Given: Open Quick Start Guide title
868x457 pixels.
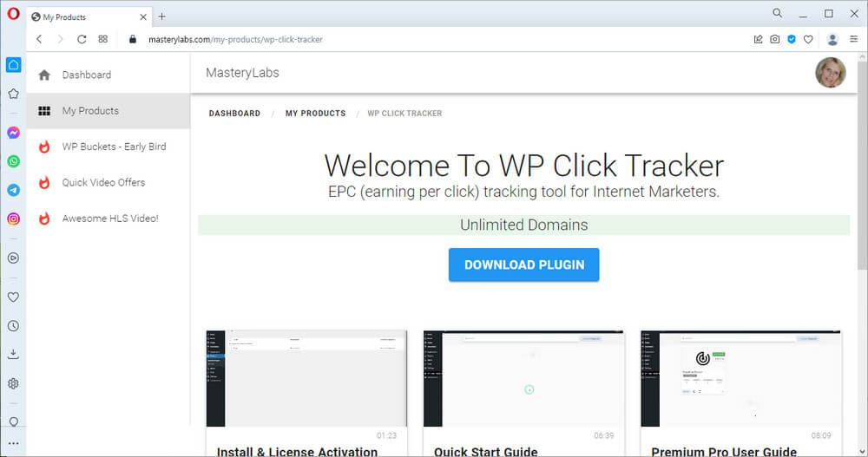Looking at the screenshot, I should coord(486,452).
